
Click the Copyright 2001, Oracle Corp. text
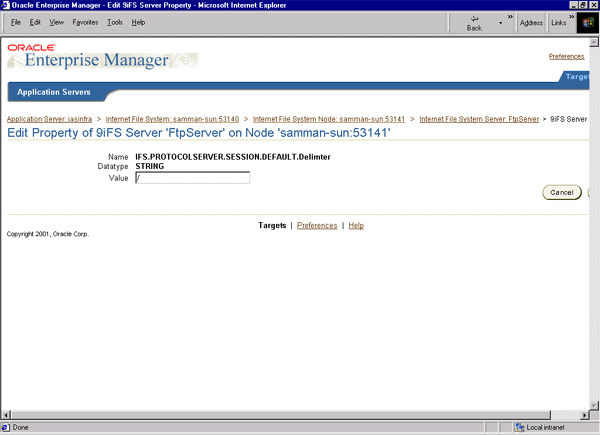48,234
